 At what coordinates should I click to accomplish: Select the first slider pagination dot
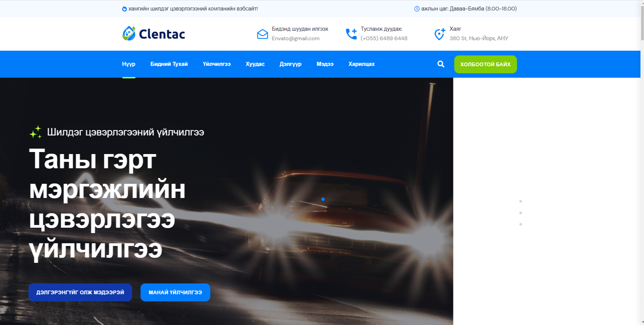point(521,201)
